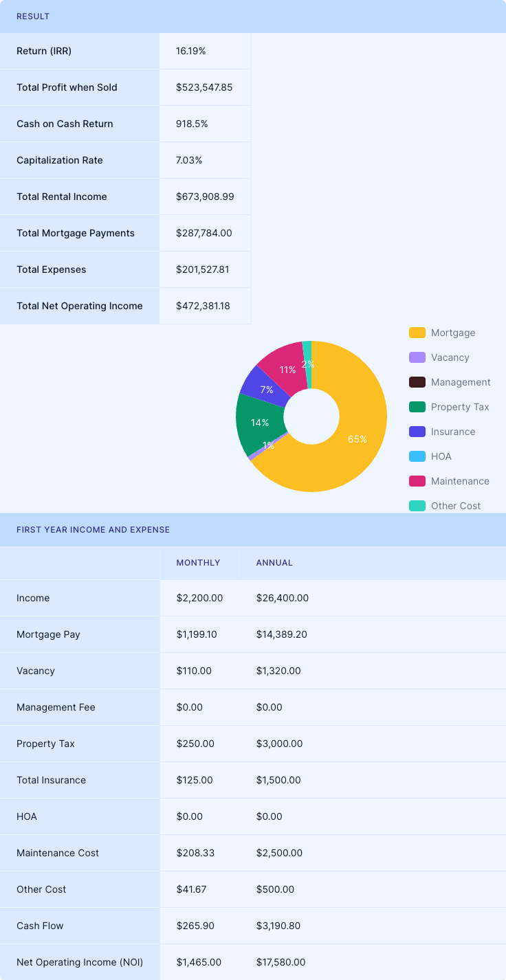This screenshot has height=980, width=506.
Task: Click the Total Profit when Sold row label
Action: coord(67,87)
